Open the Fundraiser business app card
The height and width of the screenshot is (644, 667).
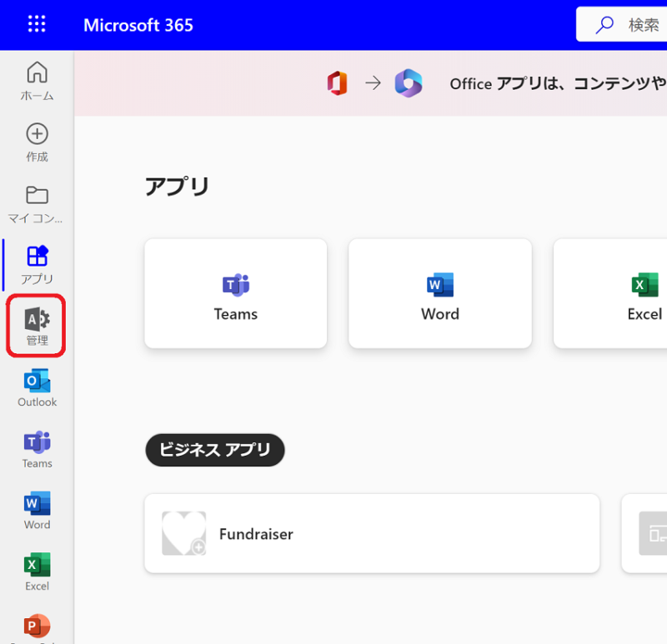[372, 533]
